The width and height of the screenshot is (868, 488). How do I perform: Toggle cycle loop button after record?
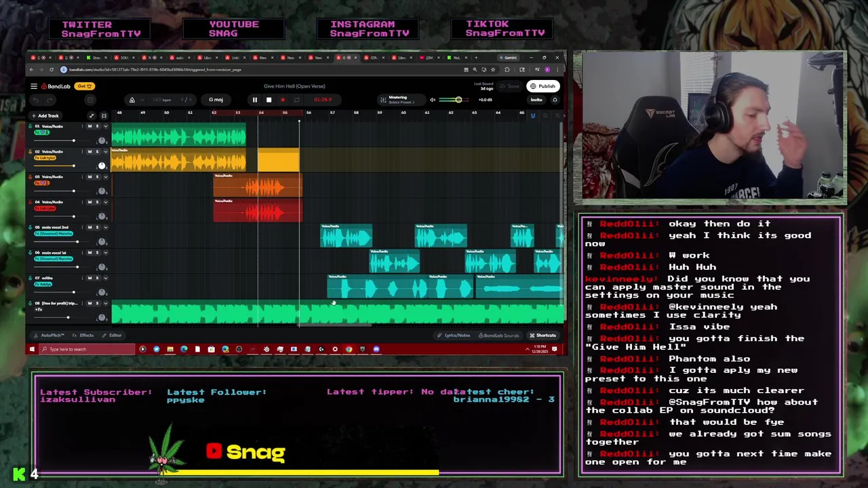296,100
